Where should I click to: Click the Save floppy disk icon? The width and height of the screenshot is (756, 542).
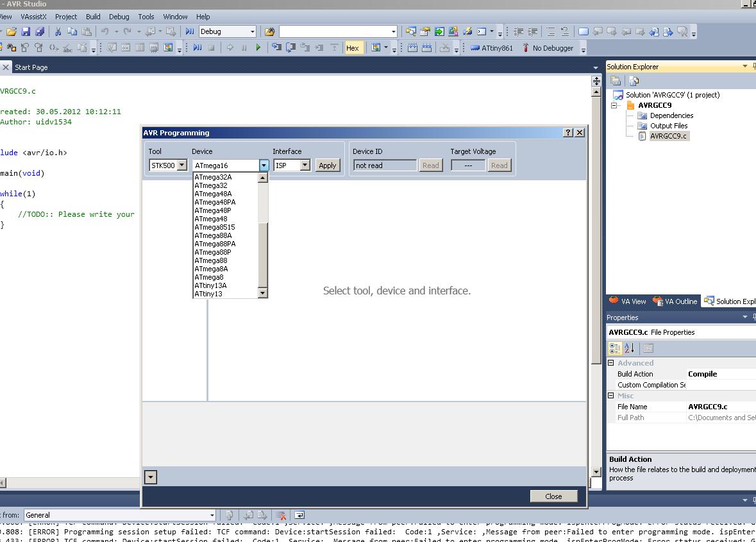[26, 32]
